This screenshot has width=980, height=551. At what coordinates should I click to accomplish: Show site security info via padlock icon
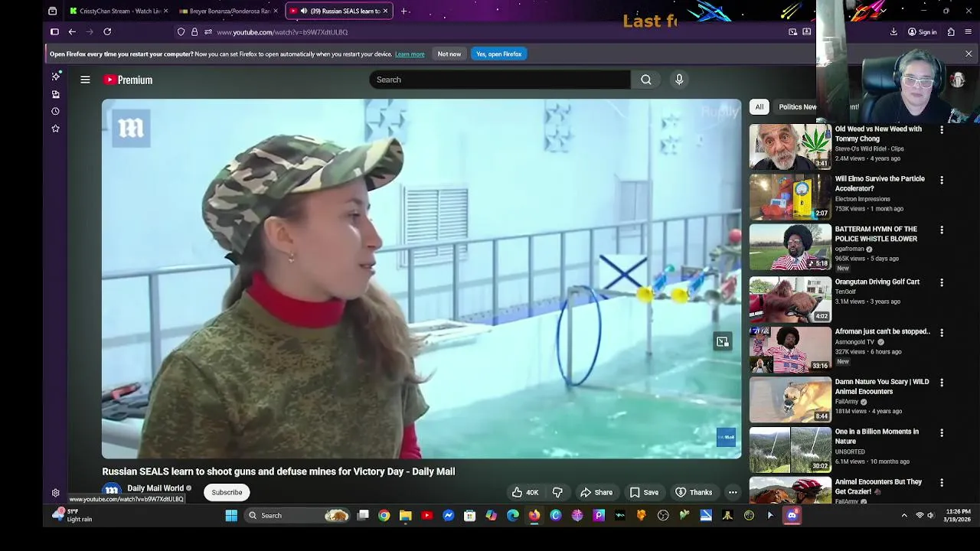coord(194,32)
